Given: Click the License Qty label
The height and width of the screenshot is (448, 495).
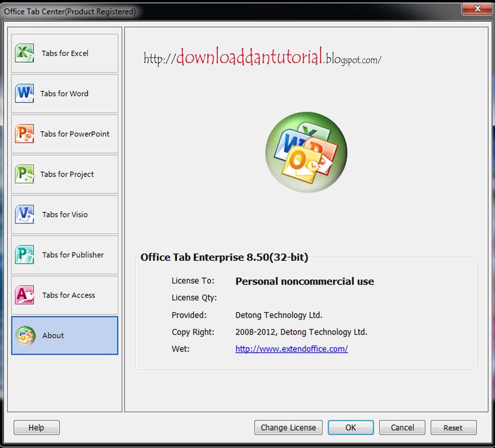Looking at the screenshot, I should click(x=194, y=298).
